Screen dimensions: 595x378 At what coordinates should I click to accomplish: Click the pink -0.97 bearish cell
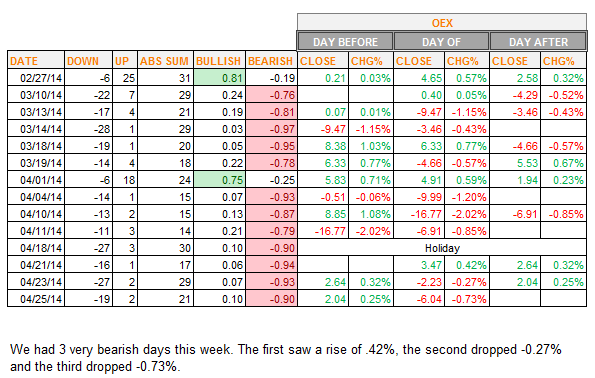tap(271, 129)
